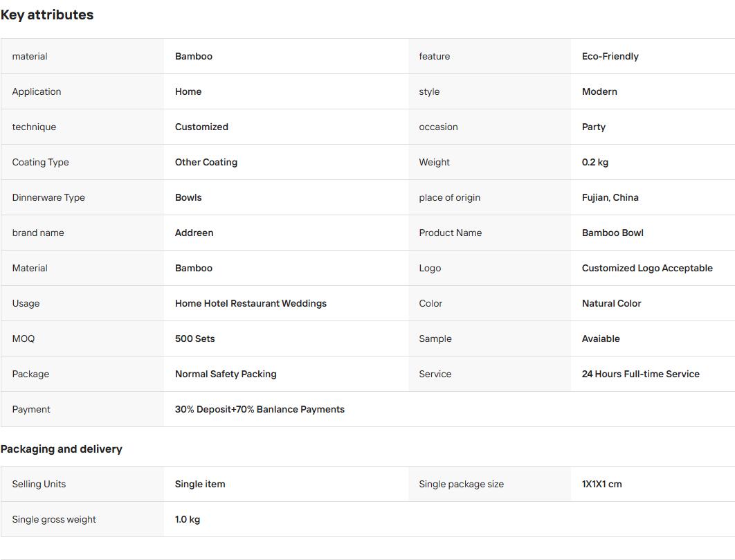The height and width of the screenshot is (560, 735).
Task: Select the Key attributes heading
Action: point(47,15)
